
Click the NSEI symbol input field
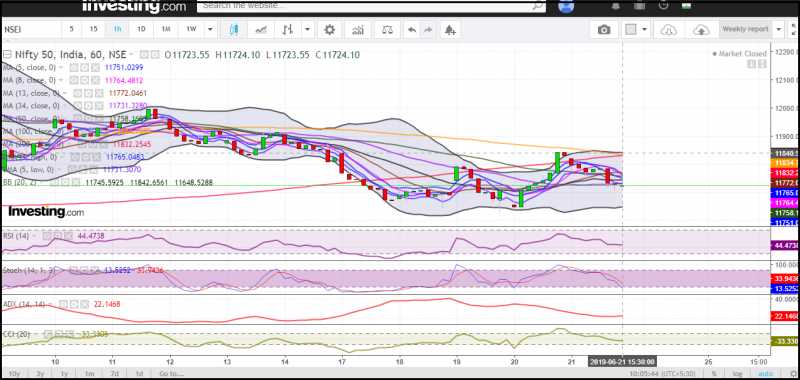[x=31, y=30]
